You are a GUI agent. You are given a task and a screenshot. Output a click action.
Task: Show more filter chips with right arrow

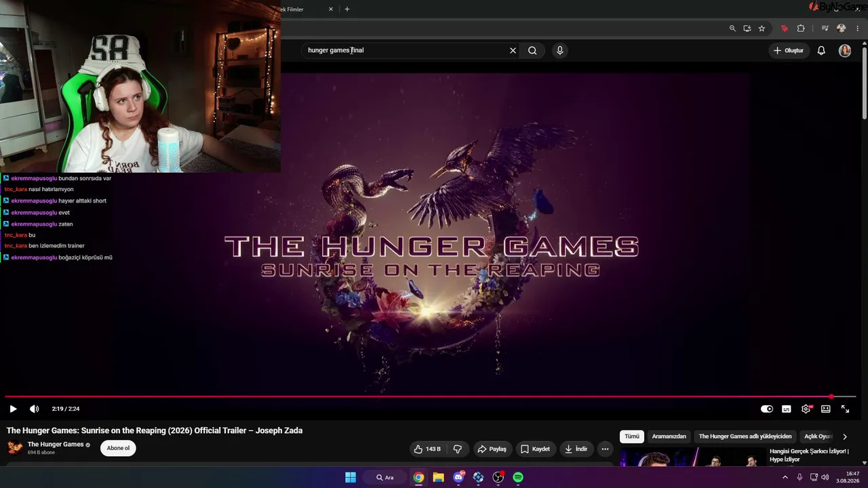pos(845,436)
